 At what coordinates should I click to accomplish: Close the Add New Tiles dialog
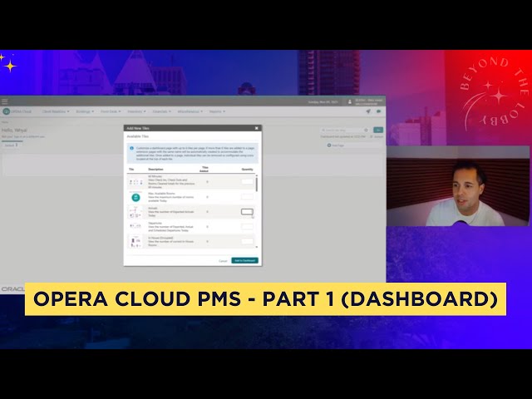pos(257,128)
